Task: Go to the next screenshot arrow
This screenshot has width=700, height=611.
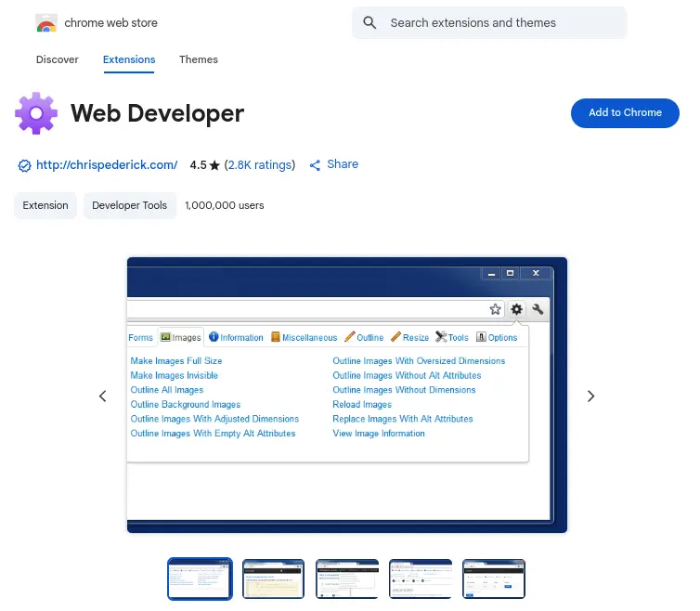Action: pos(590,396)
